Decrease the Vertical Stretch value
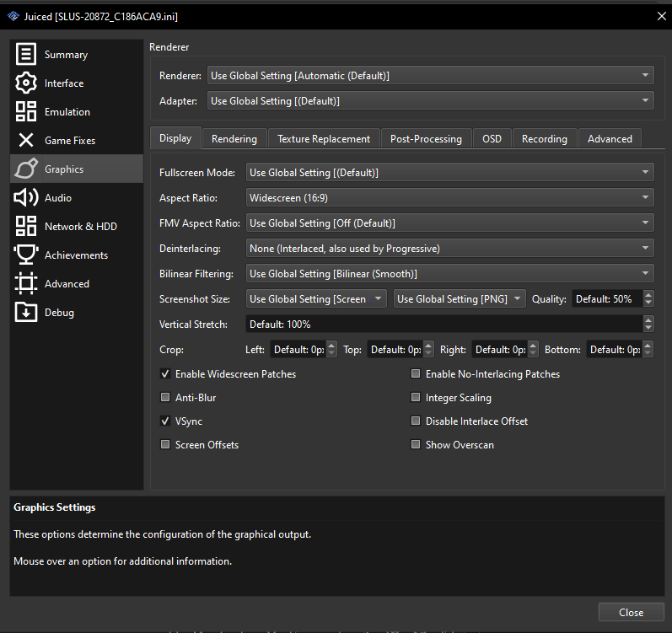 [x=648, y=328]
